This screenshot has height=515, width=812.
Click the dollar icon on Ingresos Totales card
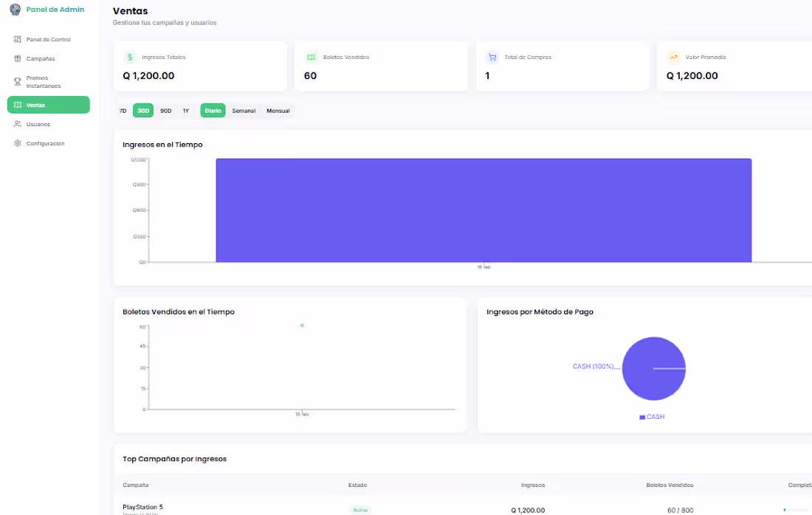[130, 57]
